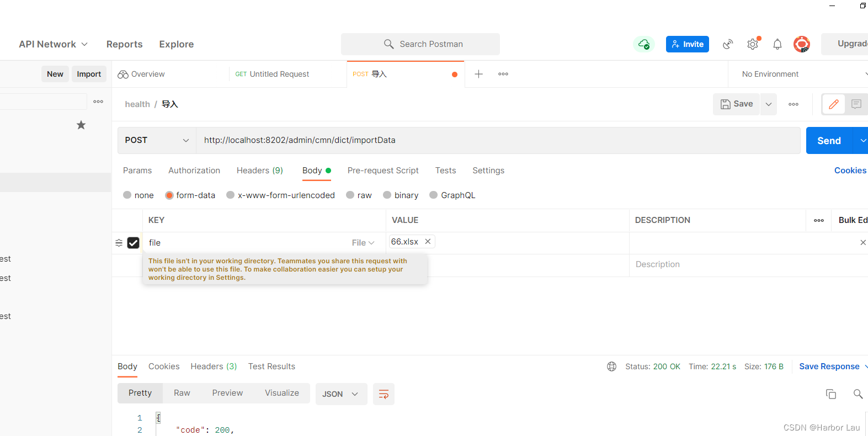Open the tab options ellipsis
868x436 pixels.
click(x=503, y=74)
